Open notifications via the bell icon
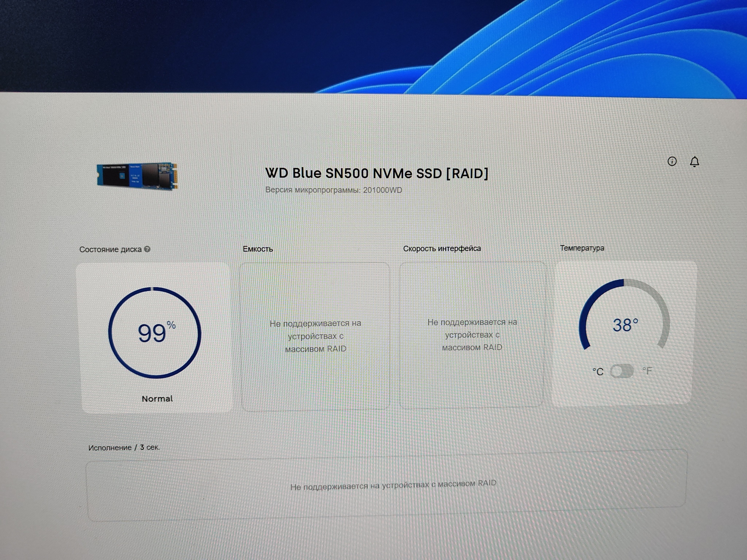This screenshot has height=560, width=747. coord(694,162)
